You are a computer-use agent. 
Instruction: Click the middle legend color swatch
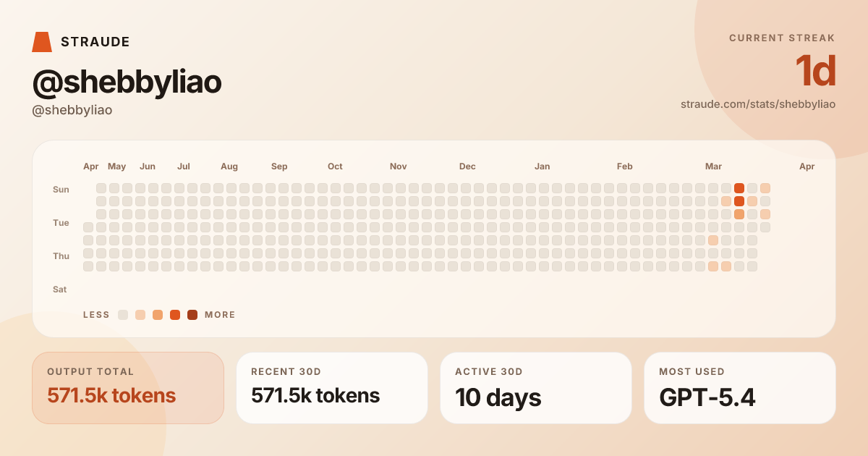158,315
